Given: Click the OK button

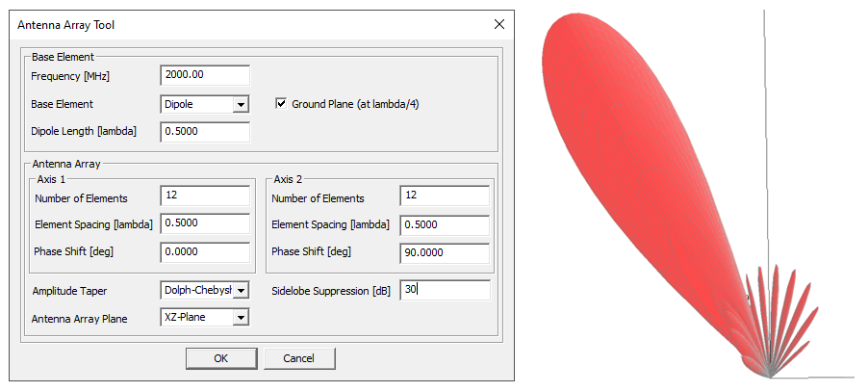Looking at the screenshot, I should point(221,358).
